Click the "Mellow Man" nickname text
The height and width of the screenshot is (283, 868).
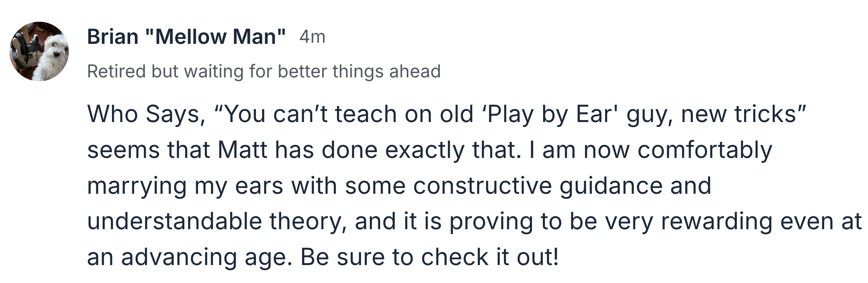click(x=216, y=37)
